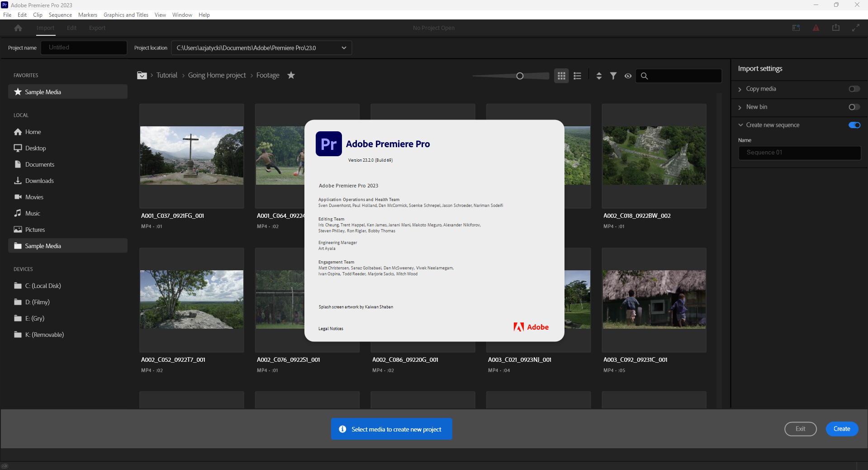Navigate to Going Home project breadcrumb

(217, 75)
